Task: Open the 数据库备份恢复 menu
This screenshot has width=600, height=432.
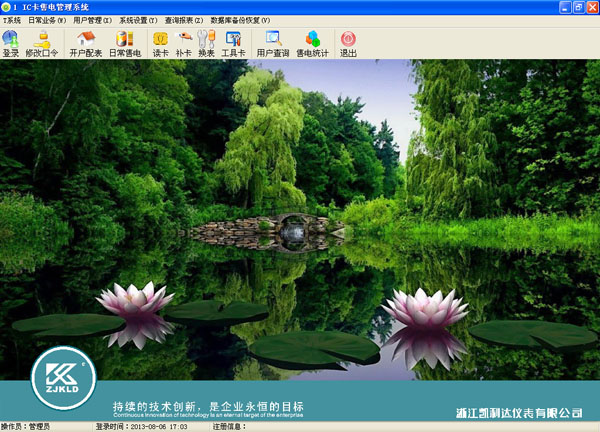Action: pyautogui.click(x=240, y=20)
